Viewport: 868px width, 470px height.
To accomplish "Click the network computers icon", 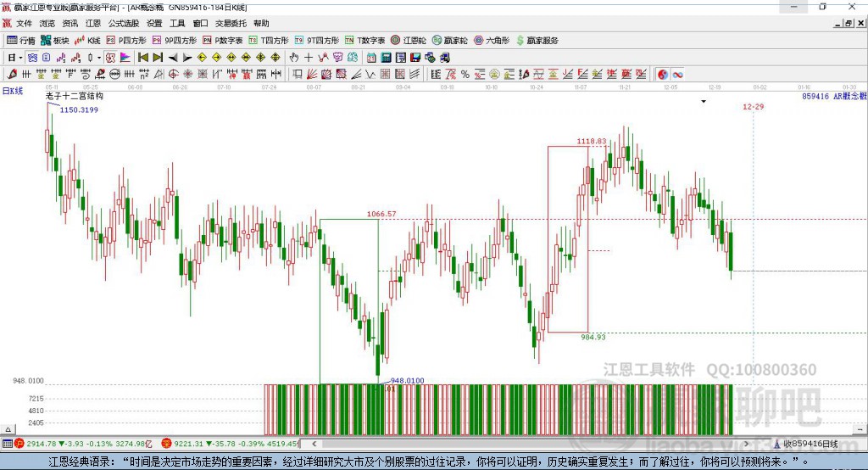I will click(x=430, y=57).
